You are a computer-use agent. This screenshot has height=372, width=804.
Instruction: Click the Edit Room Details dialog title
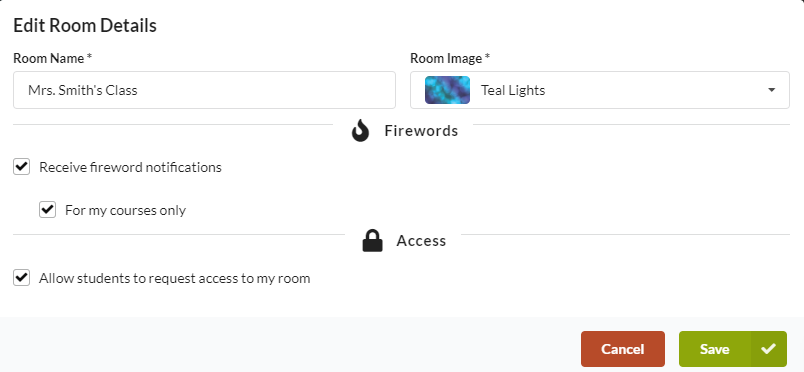click(x=85, y=26)
